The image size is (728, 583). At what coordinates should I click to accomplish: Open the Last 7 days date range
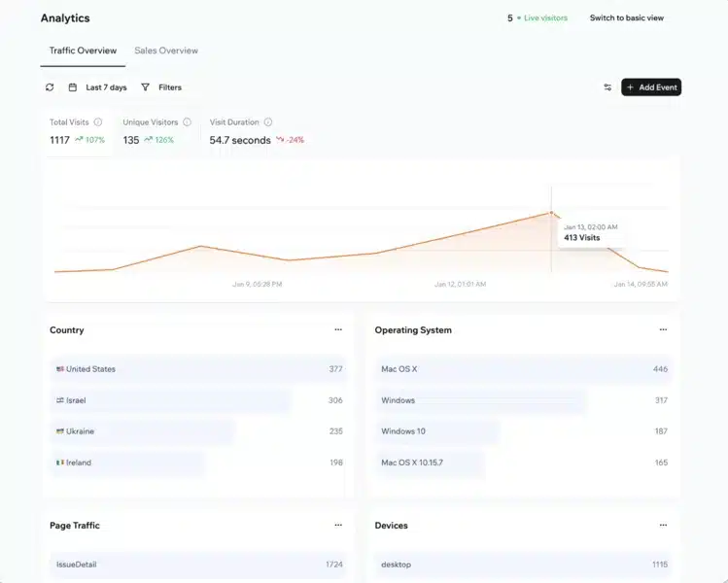tap(106, 87)
